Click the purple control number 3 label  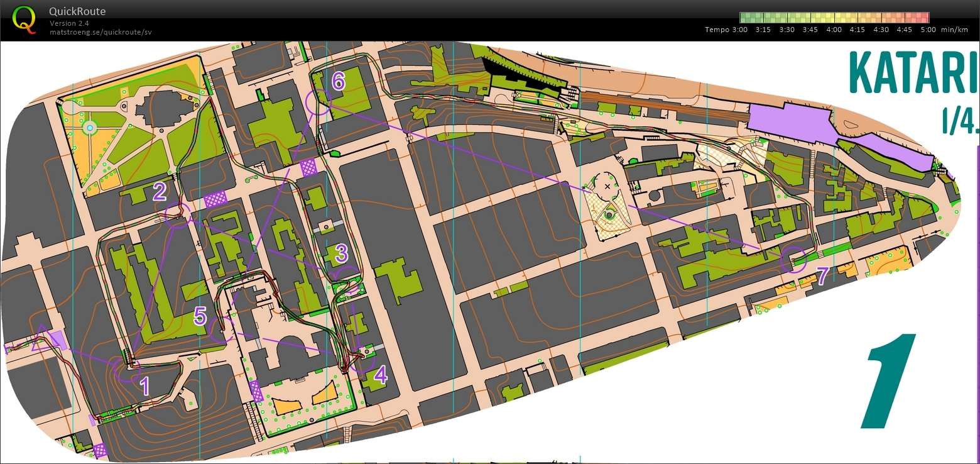coord(341,253)
